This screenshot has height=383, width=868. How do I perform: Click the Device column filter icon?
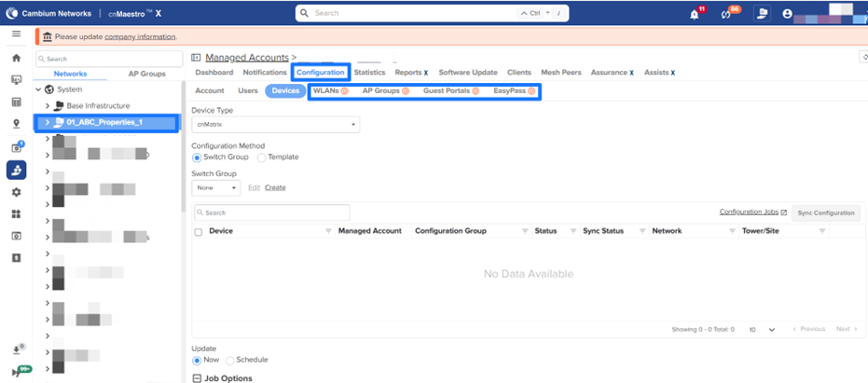327,231
